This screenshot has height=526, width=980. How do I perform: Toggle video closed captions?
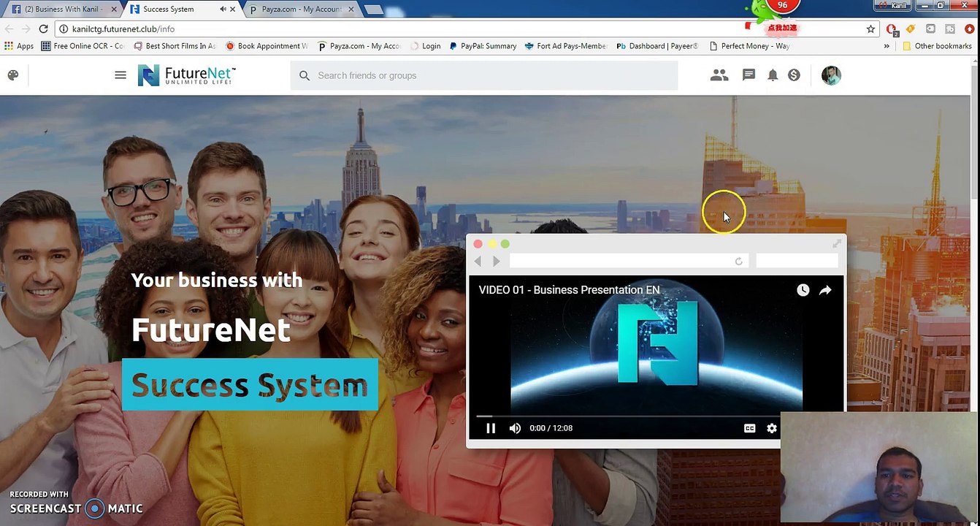[749, 428]
